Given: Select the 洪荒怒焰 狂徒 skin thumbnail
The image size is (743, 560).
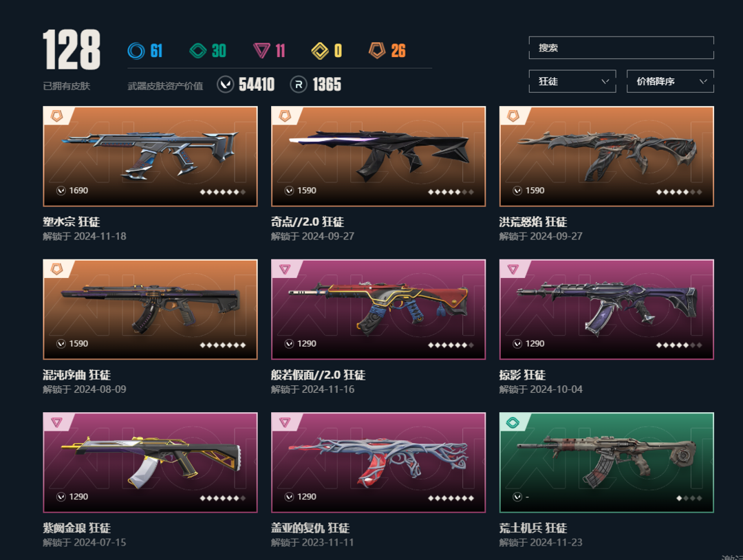Looking at the screenshot, I should [607, 156].
